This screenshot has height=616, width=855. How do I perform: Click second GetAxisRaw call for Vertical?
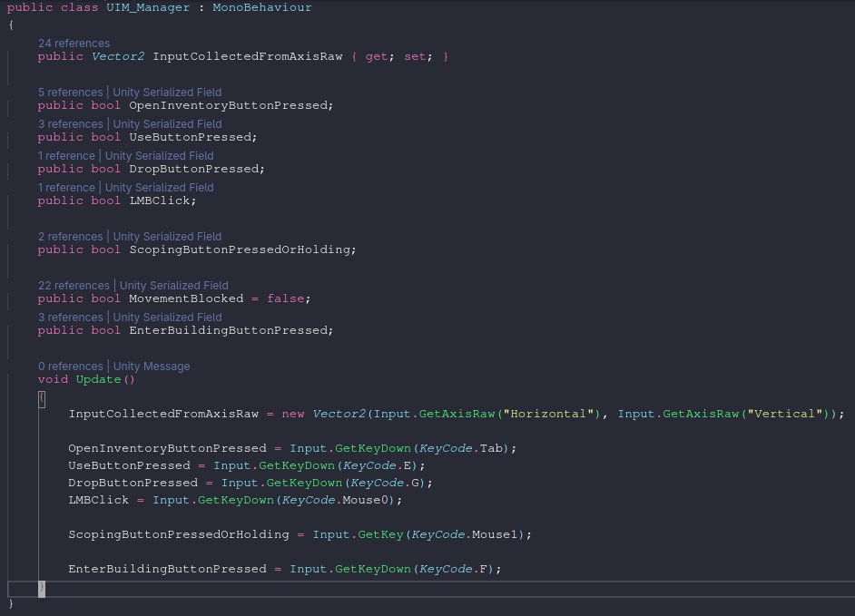coord(701,414)
